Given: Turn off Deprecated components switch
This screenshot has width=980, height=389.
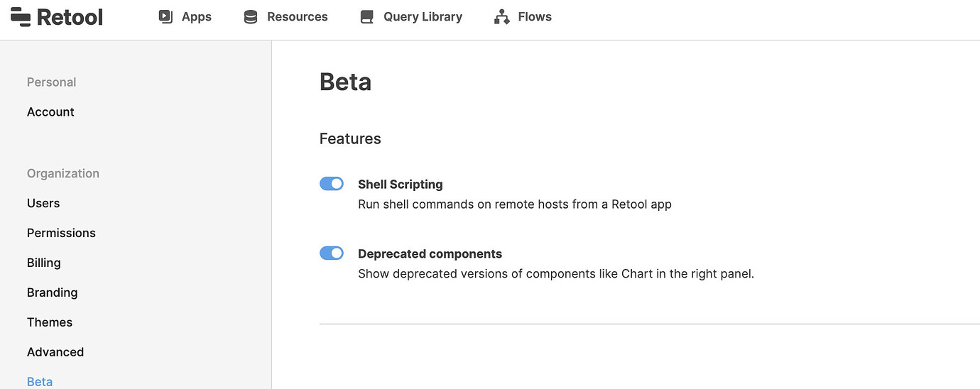Looking at the screenshot, I should [x=332, y=253].
